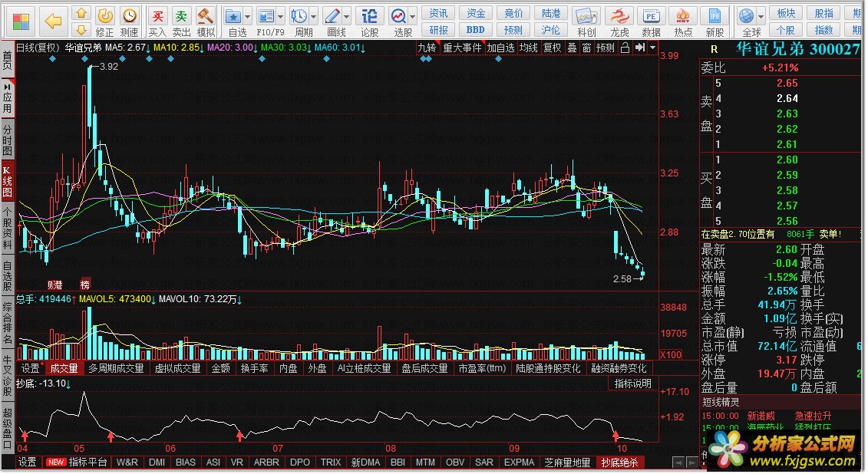Toggle 九转 indicator on chart

click(427, 48)
